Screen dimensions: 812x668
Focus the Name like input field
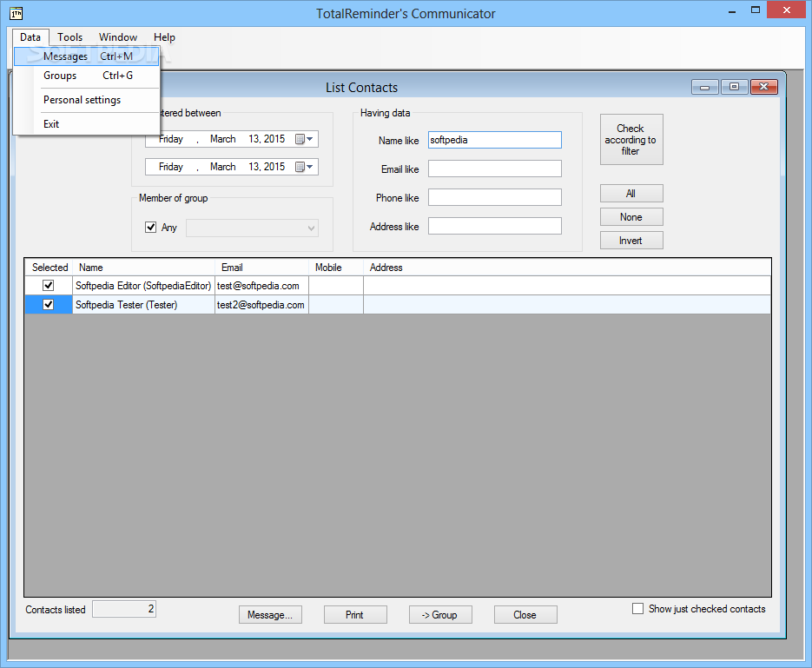(494, 140)
